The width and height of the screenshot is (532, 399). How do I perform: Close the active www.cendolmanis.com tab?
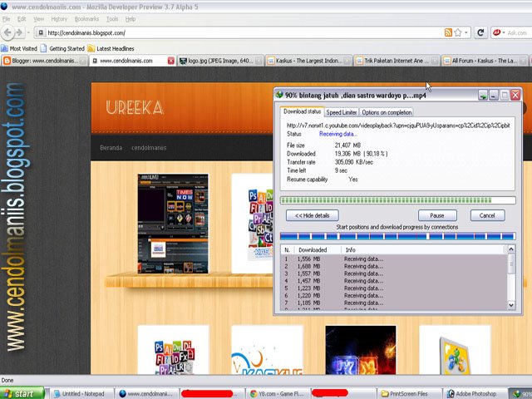click(171, 61)
